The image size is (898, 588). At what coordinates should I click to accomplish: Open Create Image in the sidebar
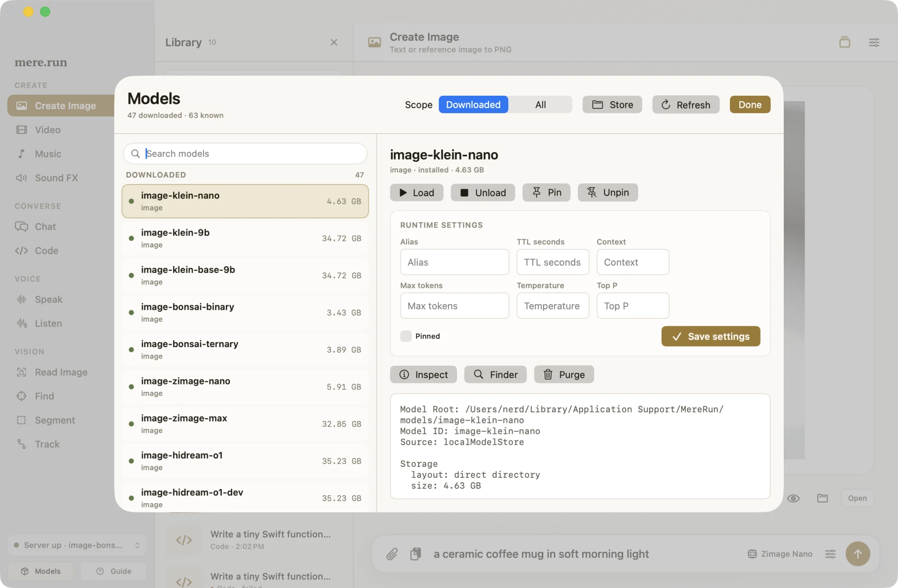(x=61, y=106)
